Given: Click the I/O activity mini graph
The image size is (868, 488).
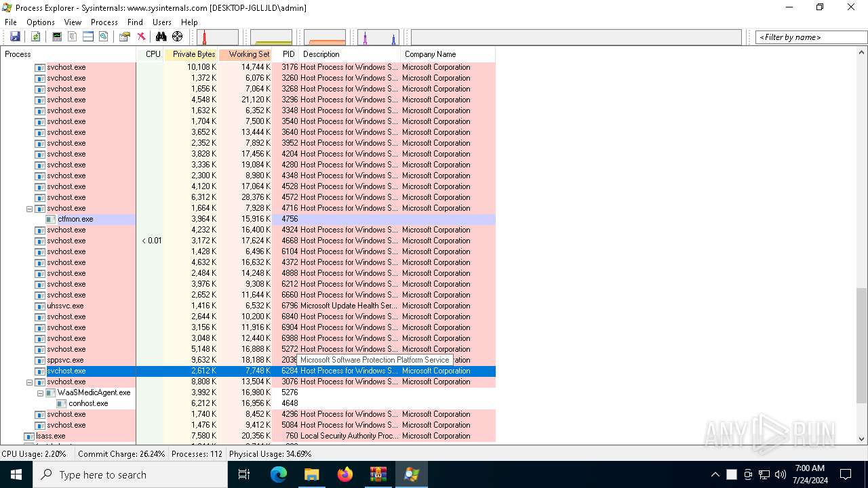Looking at the screenshot, I should [x=378, y=37].
